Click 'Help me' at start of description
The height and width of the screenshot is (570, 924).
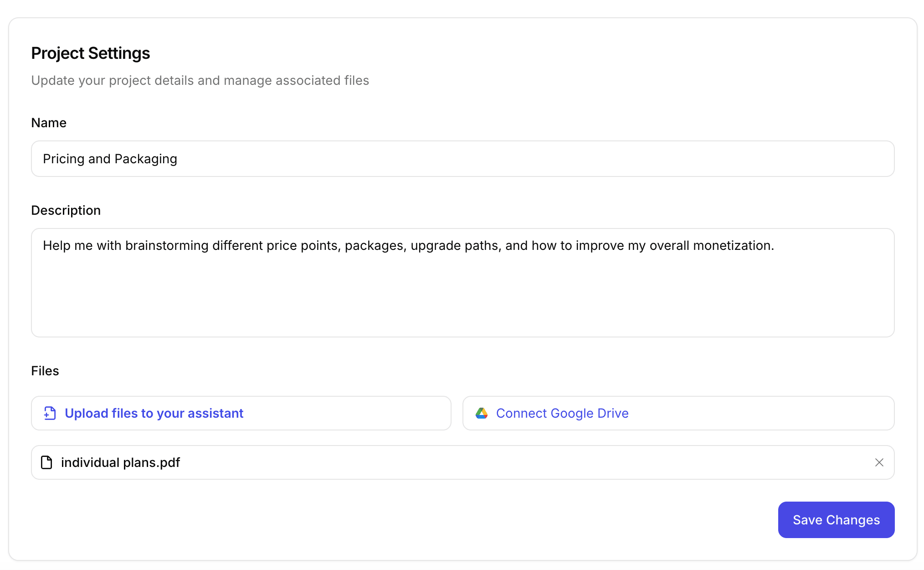pyautogui.click(x=67, y=245)
